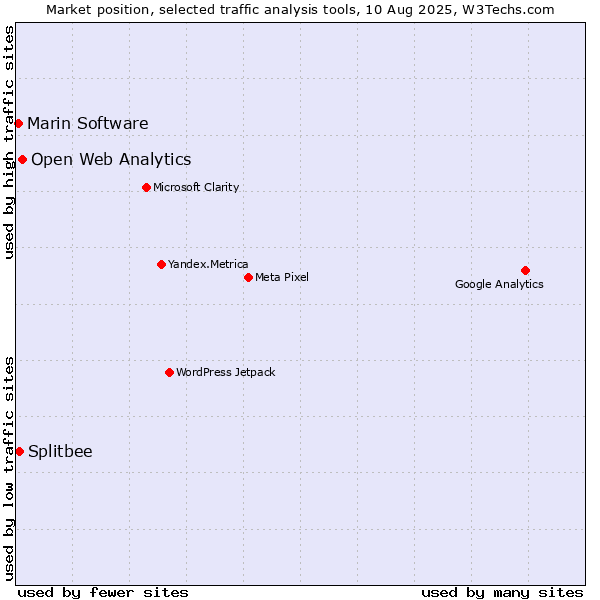Select the 'WordPress Jetpack' label

[225, 372]
